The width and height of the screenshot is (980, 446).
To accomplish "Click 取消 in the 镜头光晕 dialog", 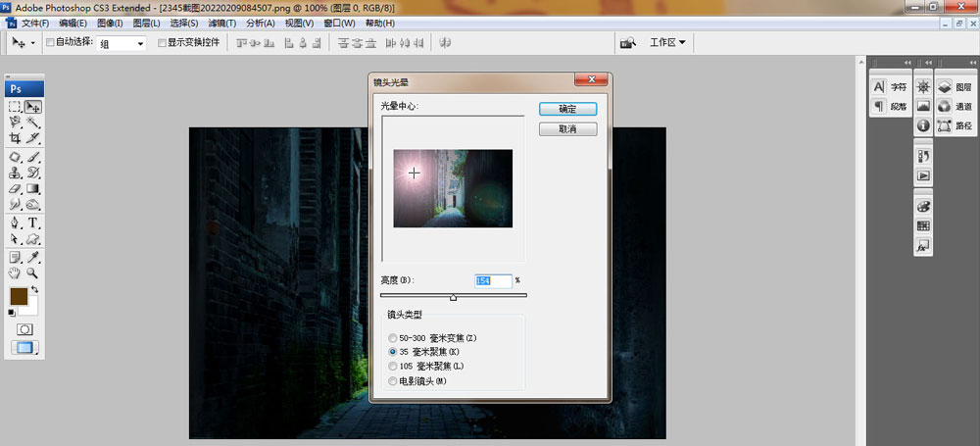I will 567,128.
